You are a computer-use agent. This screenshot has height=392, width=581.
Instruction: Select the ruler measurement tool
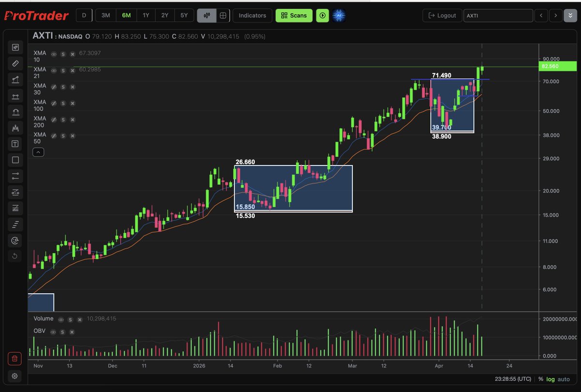(x=15, y=63)
